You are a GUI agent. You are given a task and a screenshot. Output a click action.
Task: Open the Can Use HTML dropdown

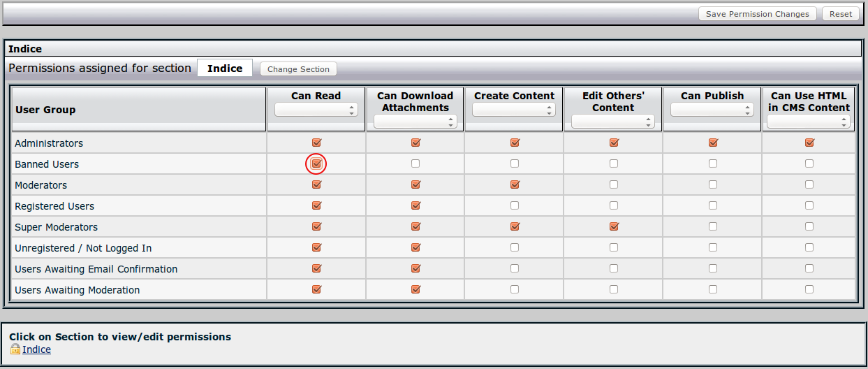pos(809,122)
